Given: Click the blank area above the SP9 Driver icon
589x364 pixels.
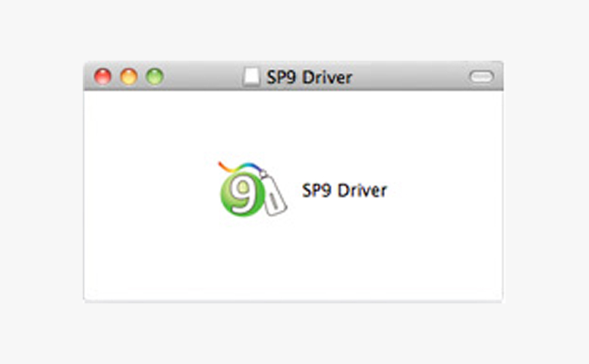Looking at the screenshot, I should click(250, 121).
